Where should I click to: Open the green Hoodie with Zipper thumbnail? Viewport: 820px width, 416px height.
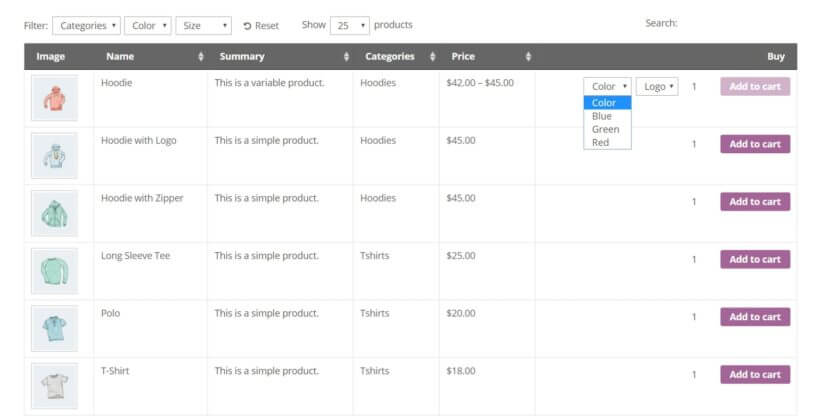click(x=54, y=213)
